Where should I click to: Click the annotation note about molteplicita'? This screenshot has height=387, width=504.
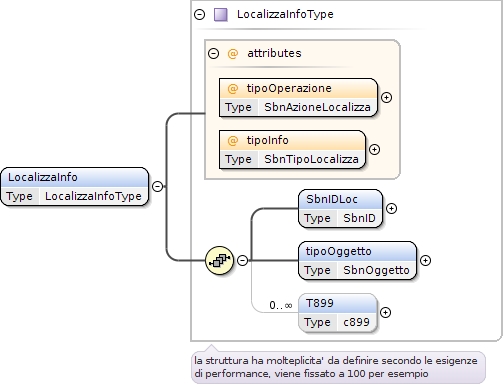338,367
